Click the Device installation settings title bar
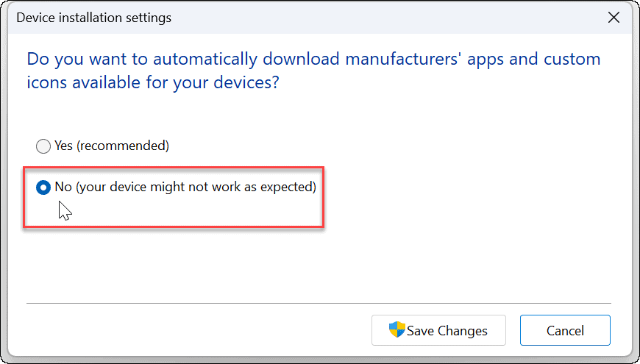640x364 pixels. 302,18
